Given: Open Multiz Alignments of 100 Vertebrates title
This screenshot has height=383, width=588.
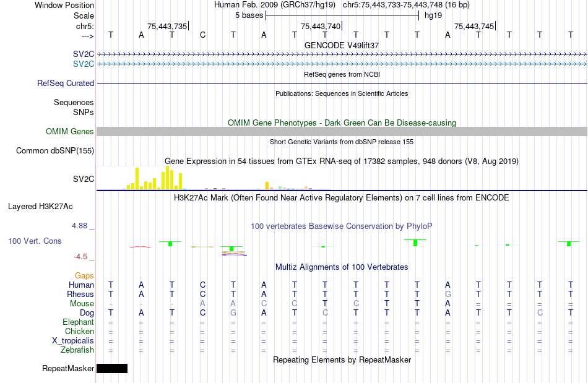Looking at the screenshot, I should point(342,267).
